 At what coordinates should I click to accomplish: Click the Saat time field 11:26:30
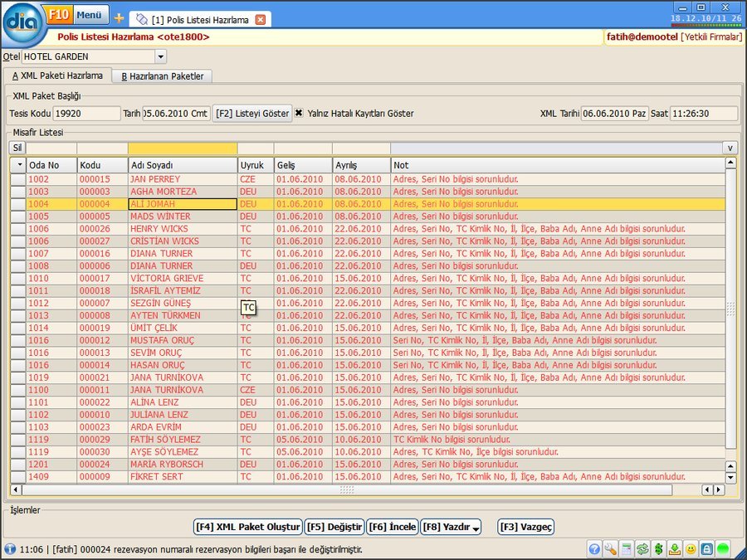click(x=704, y=114)
